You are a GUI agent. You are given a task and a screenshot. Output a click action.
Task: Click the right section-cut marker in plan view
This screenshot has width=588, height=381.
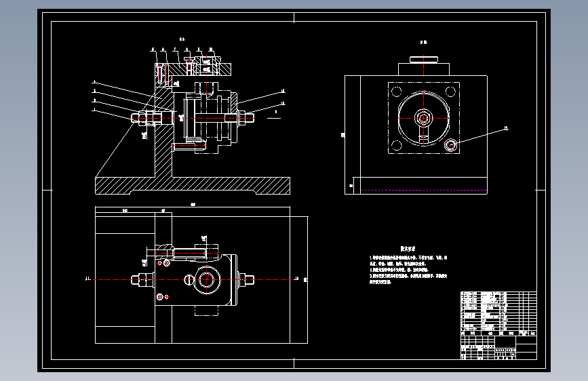pyautogui.click(x=296, y=279)
